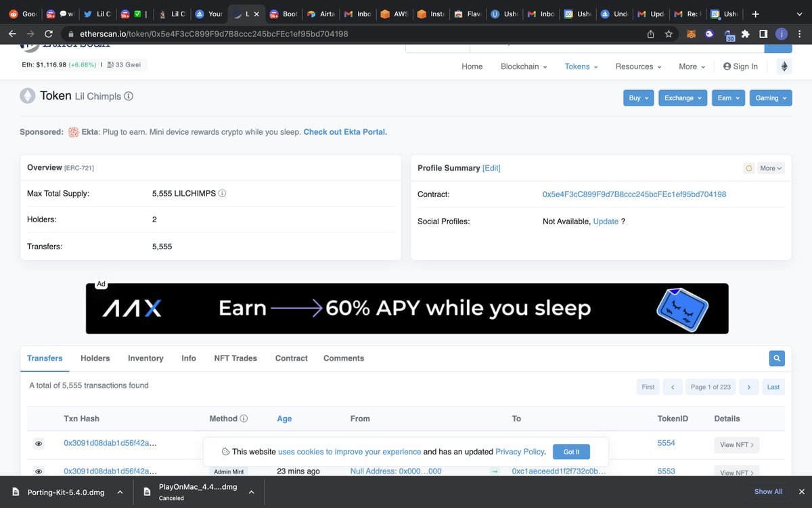
Task: Open the Resources dropdown menu
Action: pos(638,66)
